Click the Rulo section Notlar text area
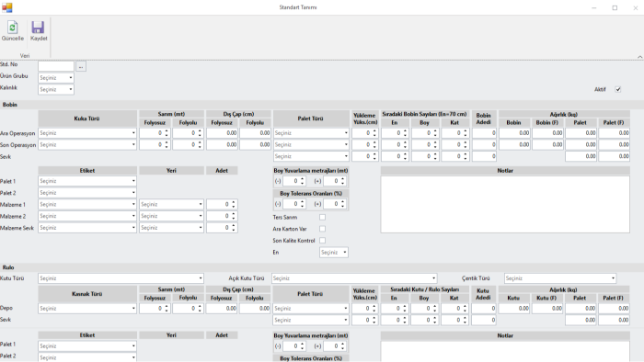Image resolution: width=644 pixels, height=362 pixels. point(505,351)
